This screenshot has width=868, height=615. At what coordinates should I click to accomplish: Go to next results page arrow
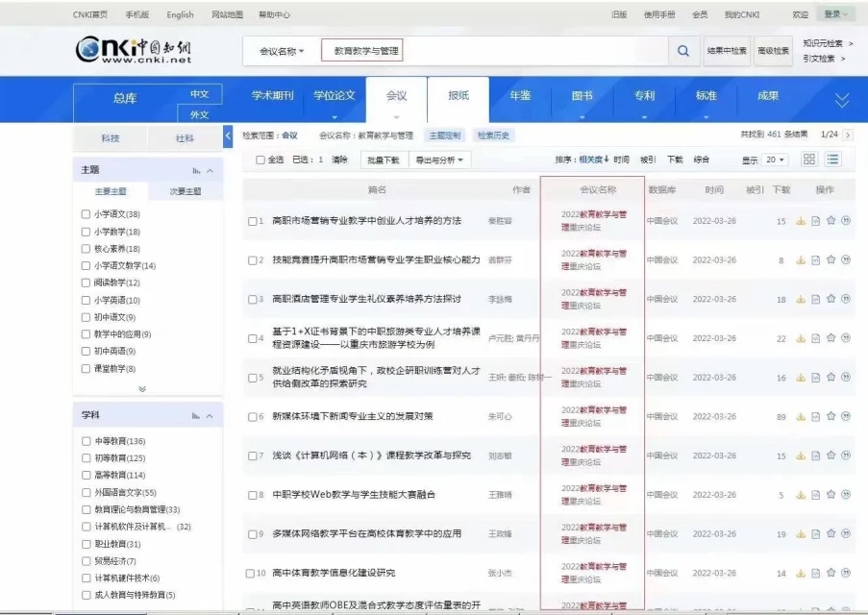(x=848, y=135)
